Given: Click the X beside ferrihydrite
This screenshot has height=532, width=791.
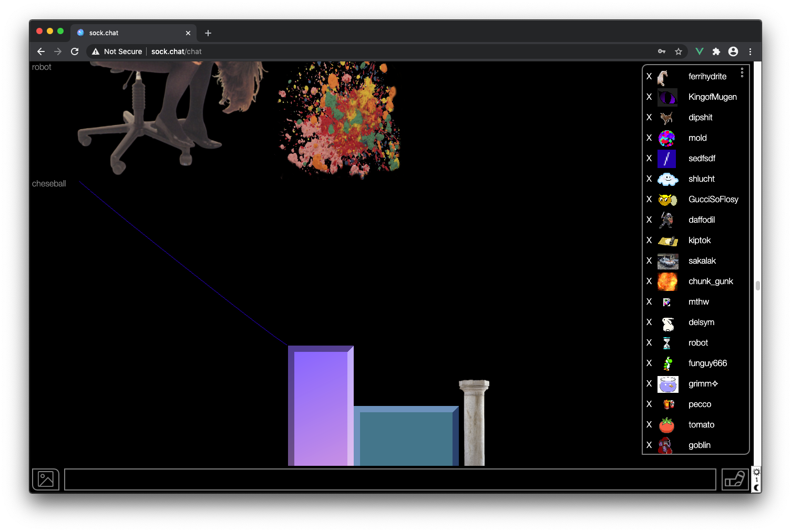Looking at the screenshot, I should point(649,77).
